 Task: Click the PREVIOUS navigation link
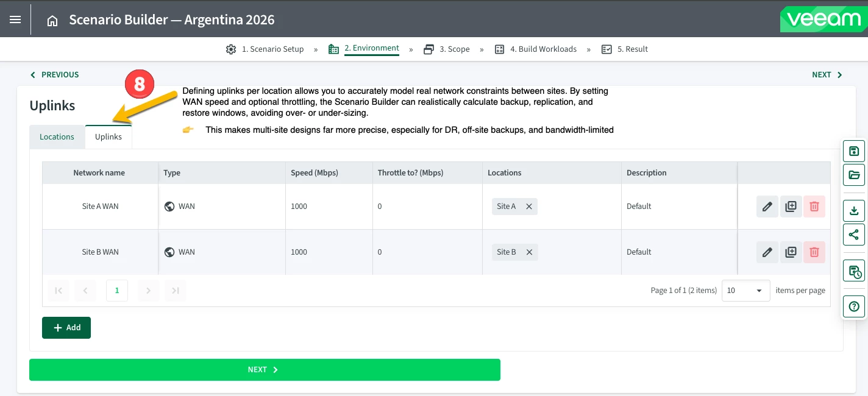coord(55,75)
